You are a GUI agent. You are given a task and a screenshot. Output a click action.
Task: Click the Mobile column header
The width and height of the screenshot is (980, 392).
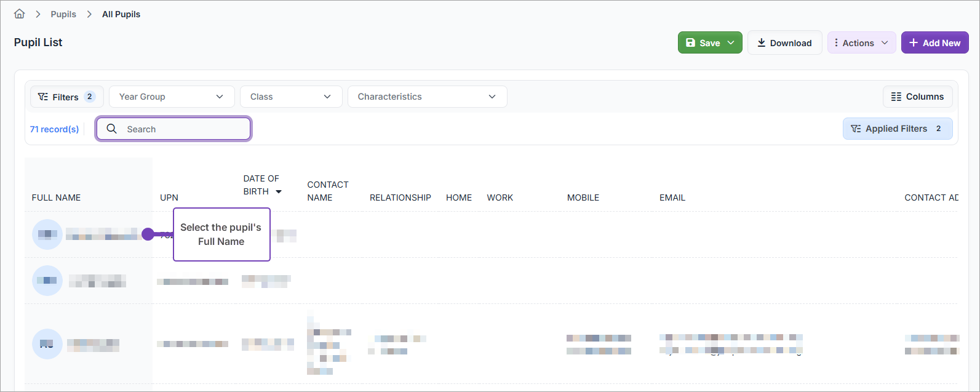click(583, 198)
